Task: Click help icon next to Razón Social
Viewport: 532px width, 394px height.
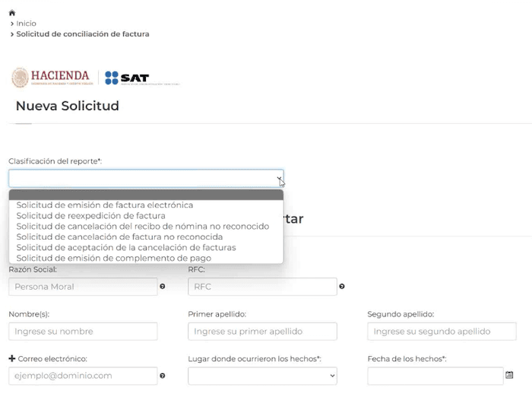Action: click(x=162, y=287)
